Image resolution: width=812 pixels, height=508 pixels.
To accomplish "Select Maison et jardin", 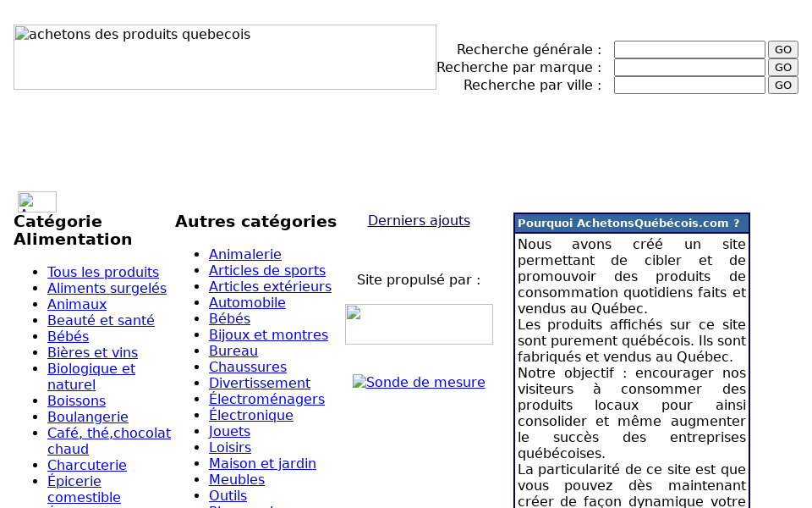I will point(262,463).
